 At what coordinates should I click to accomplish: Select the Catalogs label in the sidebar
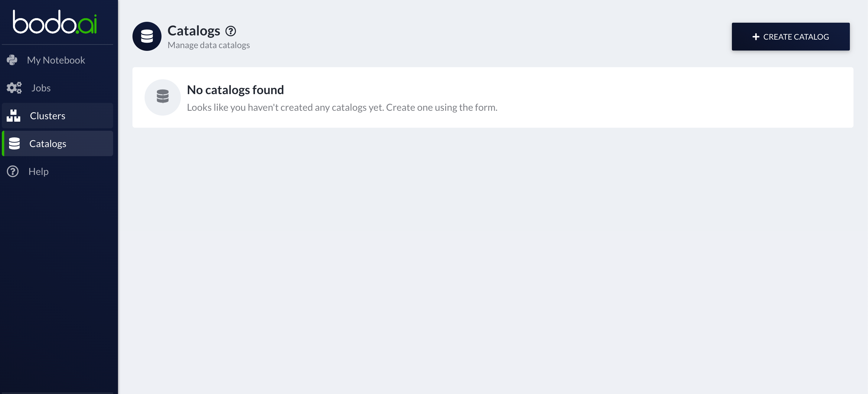[47, 143]
